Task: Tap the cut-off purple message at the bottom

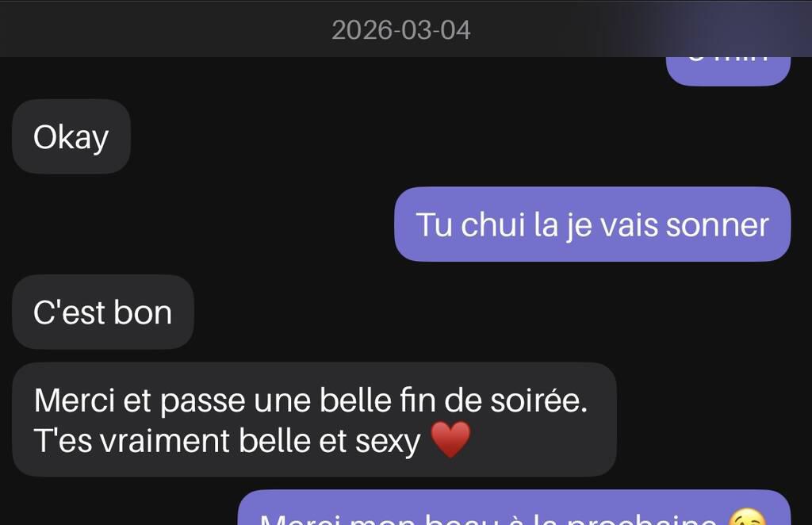Action: (x=514, y=508)
